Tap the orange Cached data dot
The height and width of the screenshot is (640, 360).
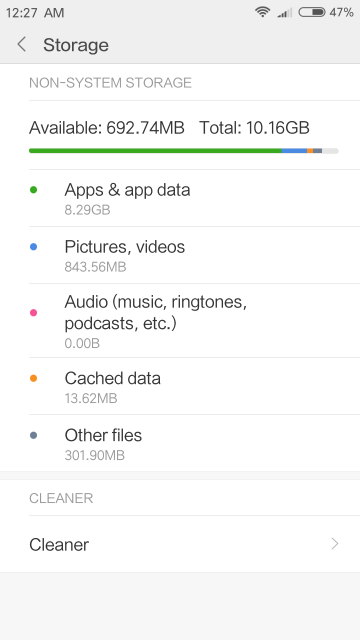33,378
